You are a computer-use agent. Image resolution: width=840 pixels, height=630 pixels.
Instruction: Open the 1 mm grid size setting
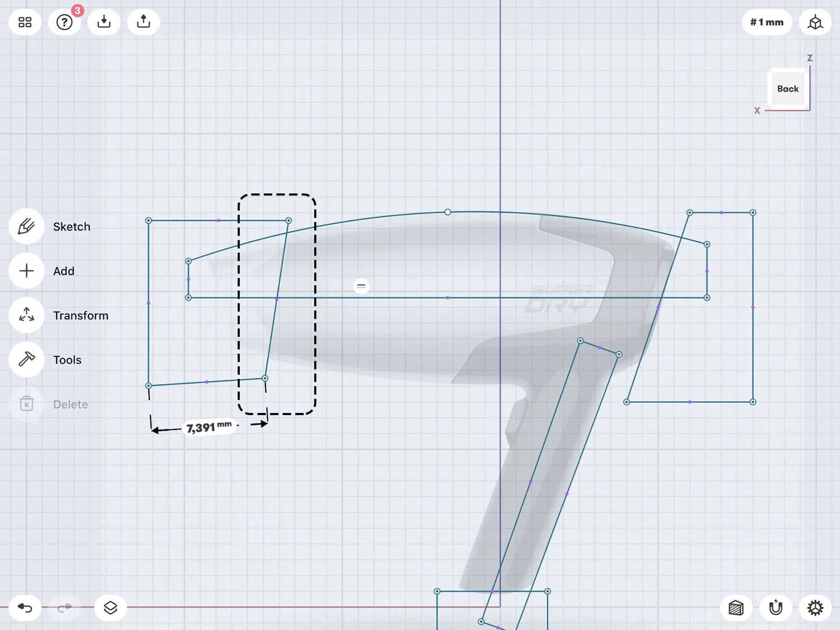(767, 22)
